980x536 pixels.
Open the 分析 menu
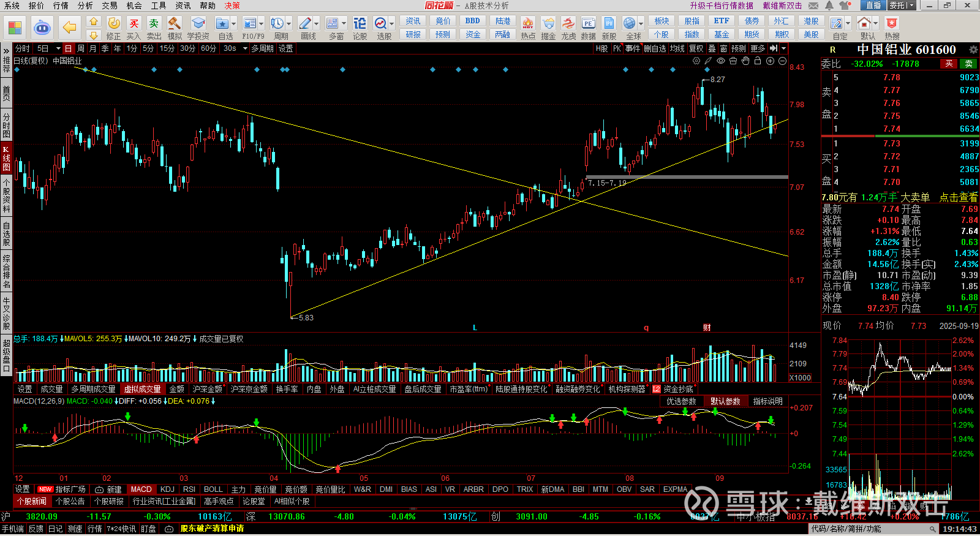pyautogui.click(x=85, y=6)
